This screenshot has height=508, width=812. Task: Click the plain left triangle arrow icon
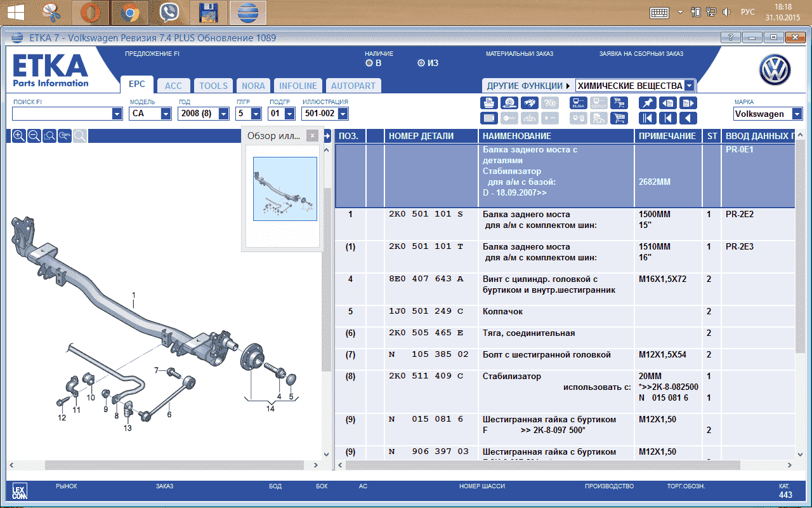point(688,118)
